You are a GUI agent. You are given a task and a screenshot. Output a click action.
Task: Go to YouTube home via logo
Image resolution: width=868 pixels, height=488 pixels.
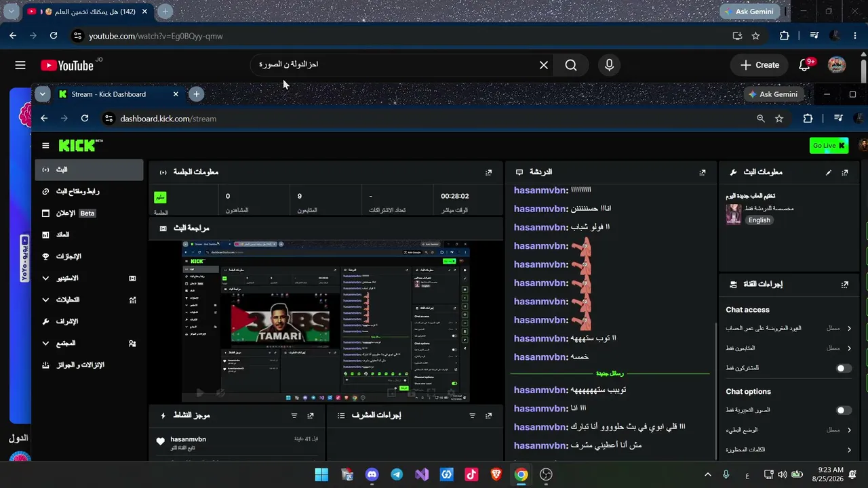pos(67,65)
